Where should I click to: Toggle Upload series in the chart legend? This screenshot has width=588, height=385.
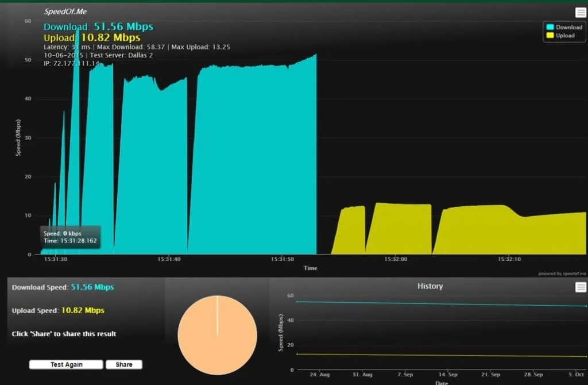coord(560,36)
